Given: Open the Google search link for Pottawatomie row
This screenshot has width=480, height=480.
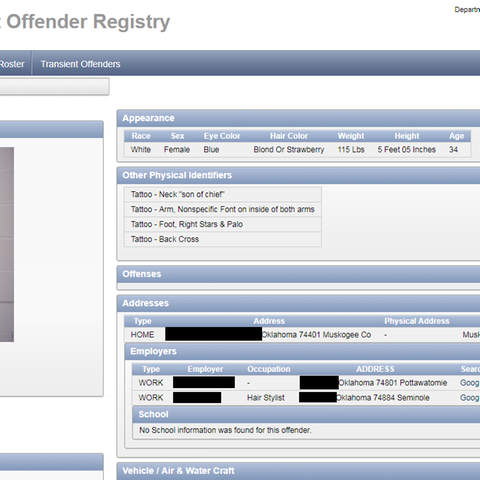Looking at the screenshot, I should click(x=470, y=383).
